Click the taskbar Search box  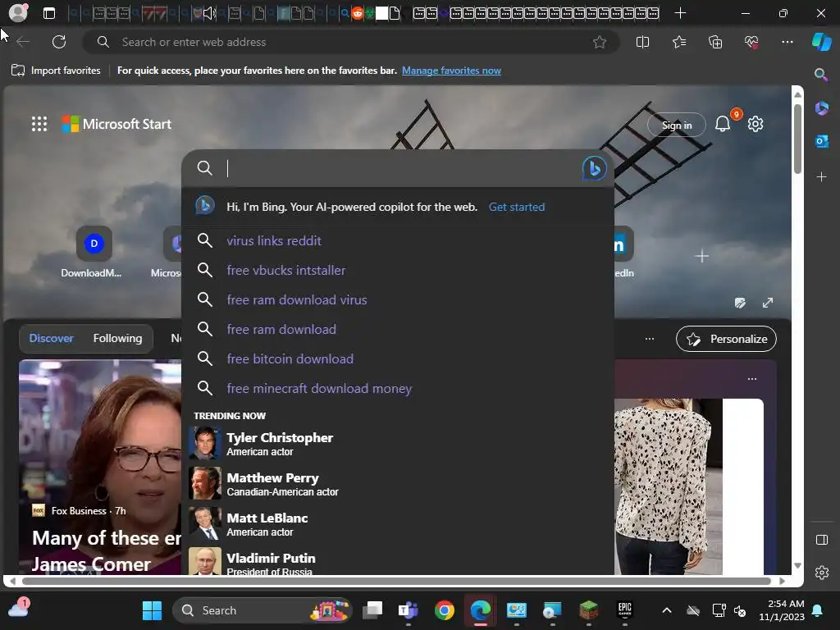point(262,610)
